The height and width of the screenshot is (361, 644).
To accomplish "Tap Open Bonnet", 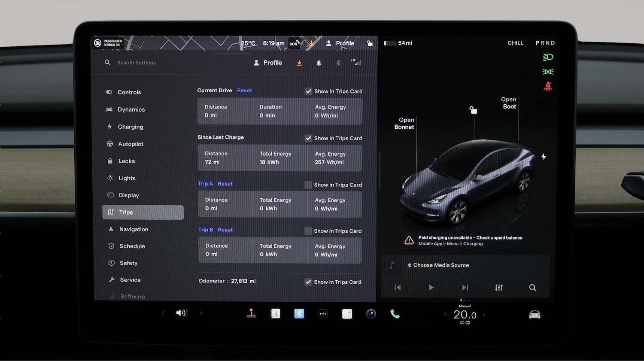I will tap(404, 123).
